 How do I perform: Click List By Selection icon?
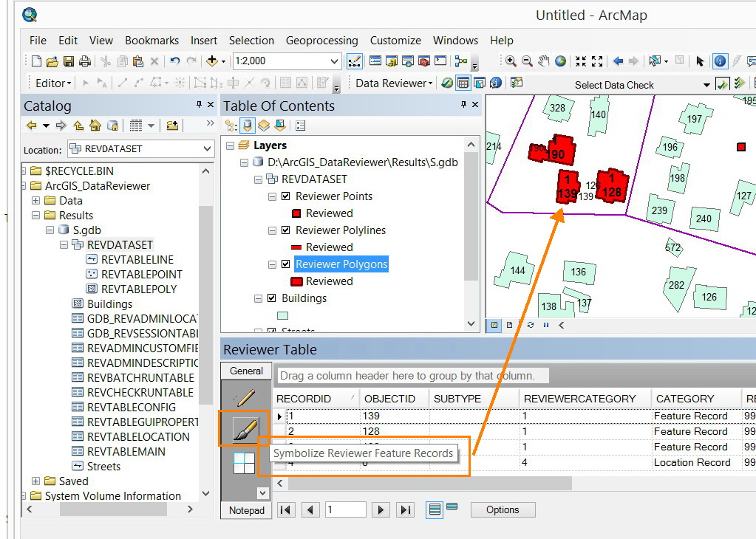[x=280, y=126]
